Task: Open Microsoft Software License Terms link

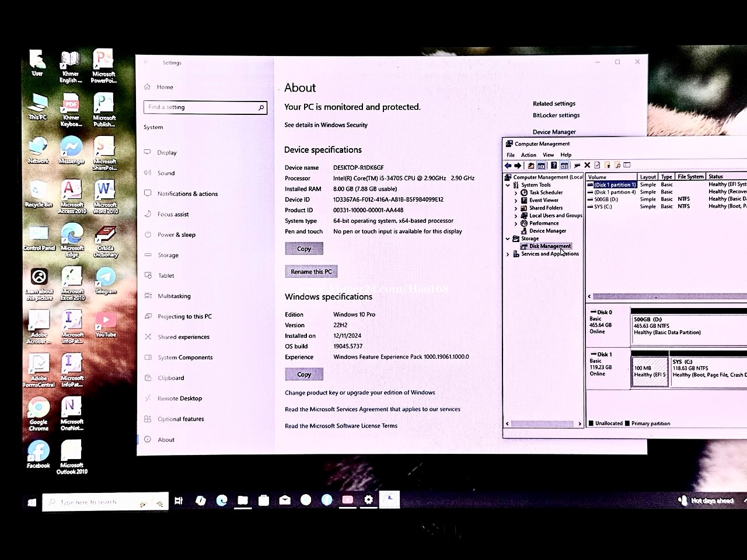Action: pyautogui.click(x=341, y=426)
